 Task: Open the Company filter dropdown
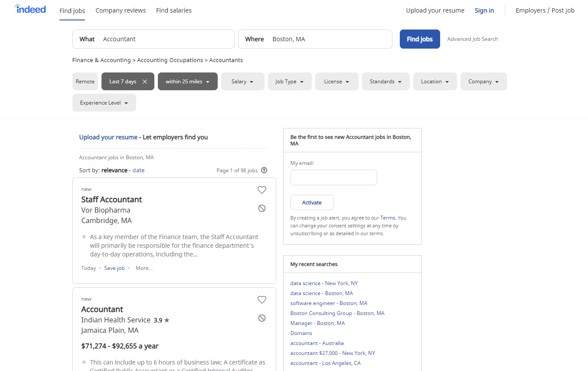[x=483, y=82]
